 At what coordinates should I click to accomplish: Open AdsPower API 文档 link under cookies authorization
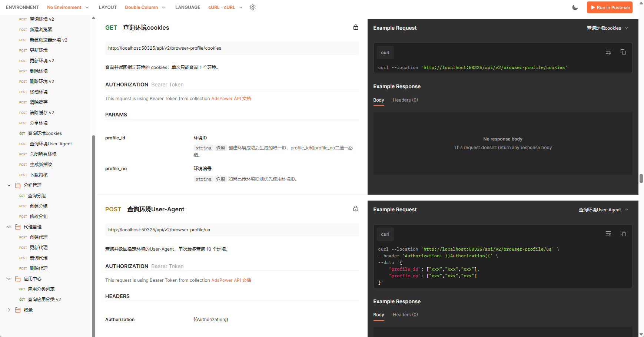point(231,99)
